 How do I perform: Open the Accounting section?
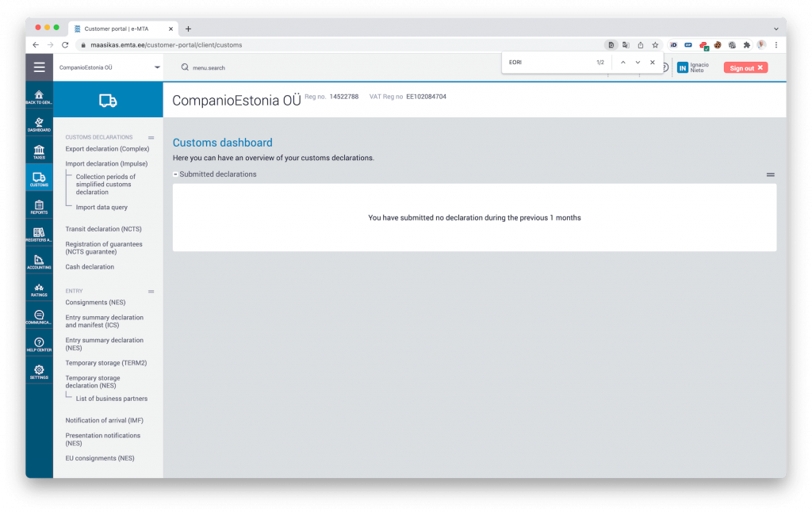pos(39,262)
